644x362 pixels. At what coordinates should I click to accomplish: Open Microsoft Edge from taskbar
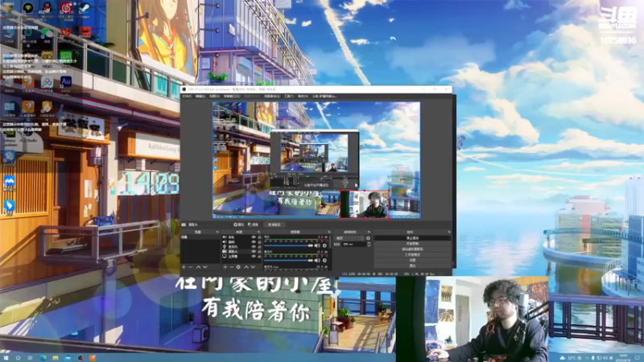pyautogui.click(x=43, y=358)
